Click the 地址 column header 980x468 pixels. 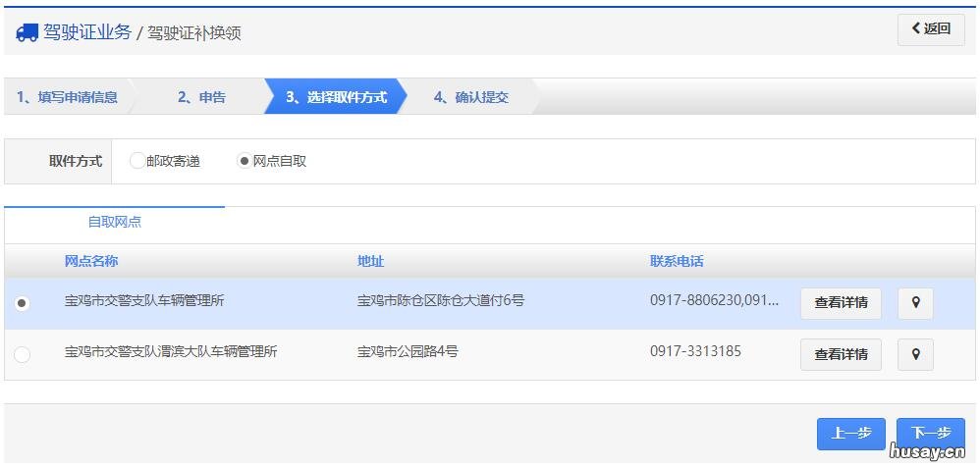[x=370, y=261]
